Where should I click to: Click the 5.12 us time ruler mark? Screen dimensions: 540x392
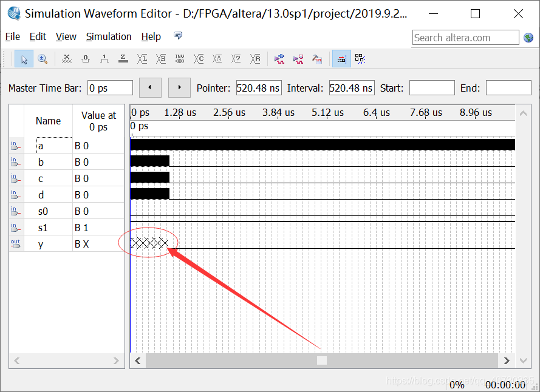(327, 112)
